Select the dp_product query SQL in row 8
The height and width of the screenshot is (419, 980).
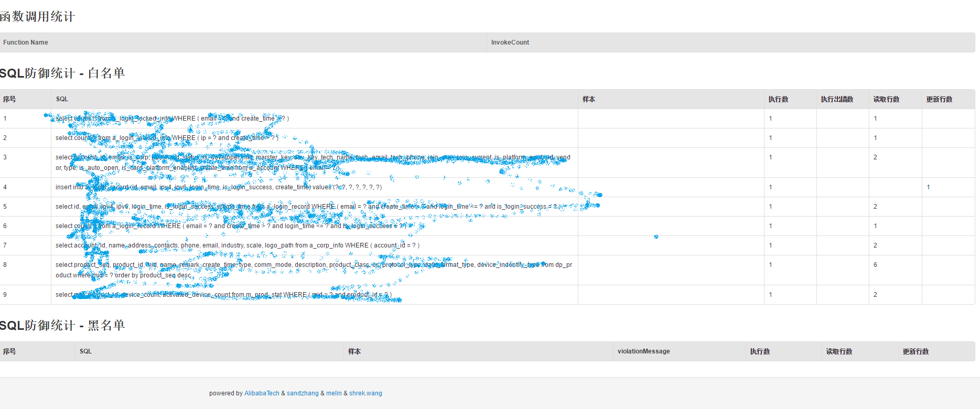[314, 270]
